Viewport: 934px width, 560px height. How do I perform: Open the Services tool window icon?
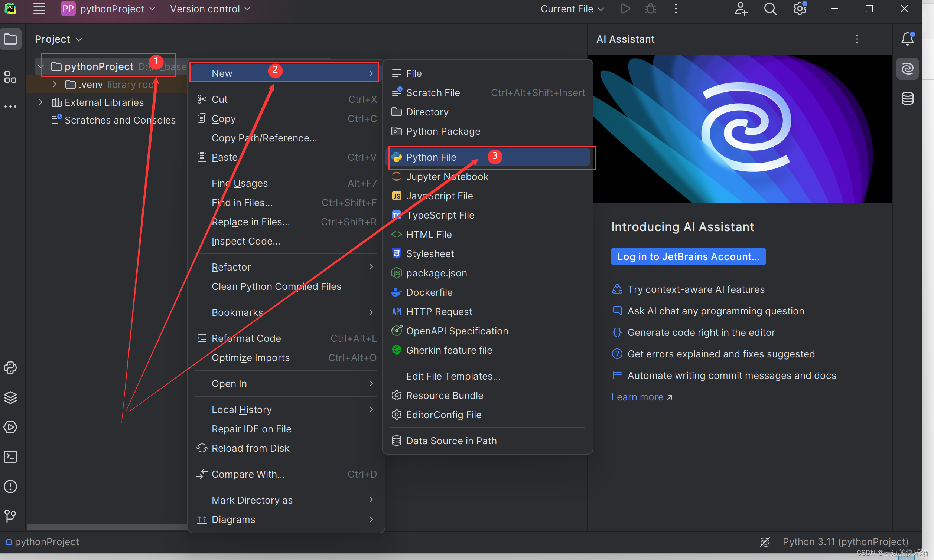tap(10, 427)
